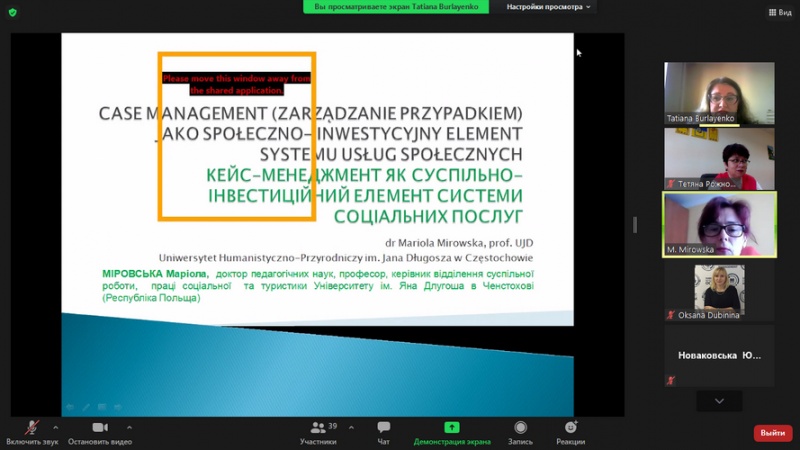Open the Чат chat panel
This screenshot has height=450, width=800.
pos(384,431)
